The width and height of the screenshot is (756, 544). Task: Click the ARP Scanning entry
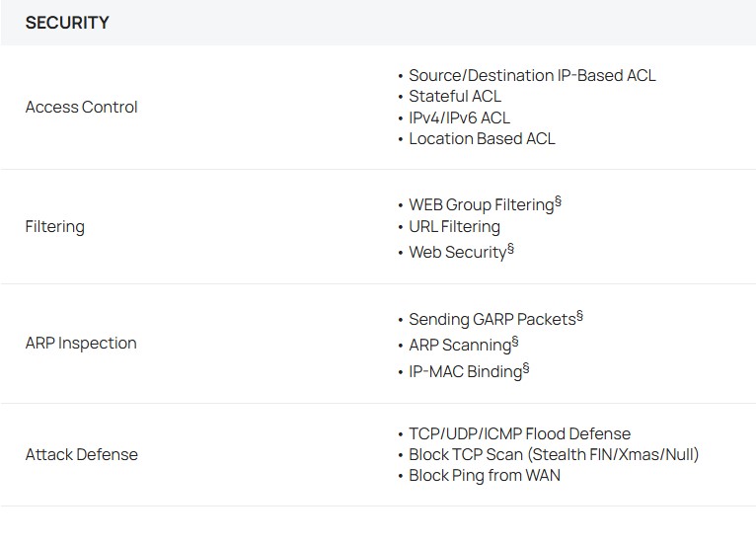point(459,346)
